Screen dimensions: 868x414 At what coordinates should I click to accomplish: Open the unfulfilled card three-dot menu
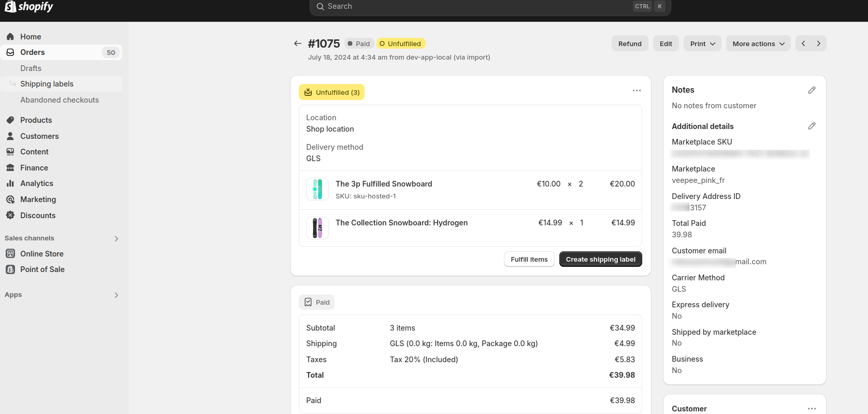pyautogui.click(x=636, y=91)
